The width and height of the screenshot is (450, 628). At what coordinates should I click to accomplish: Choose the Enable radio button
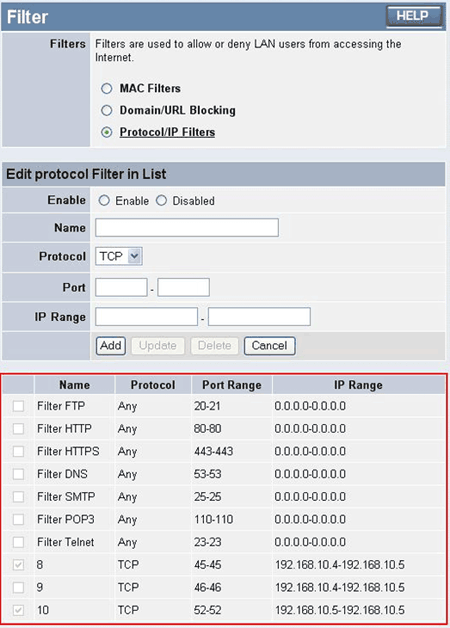(x=104, y=200)
